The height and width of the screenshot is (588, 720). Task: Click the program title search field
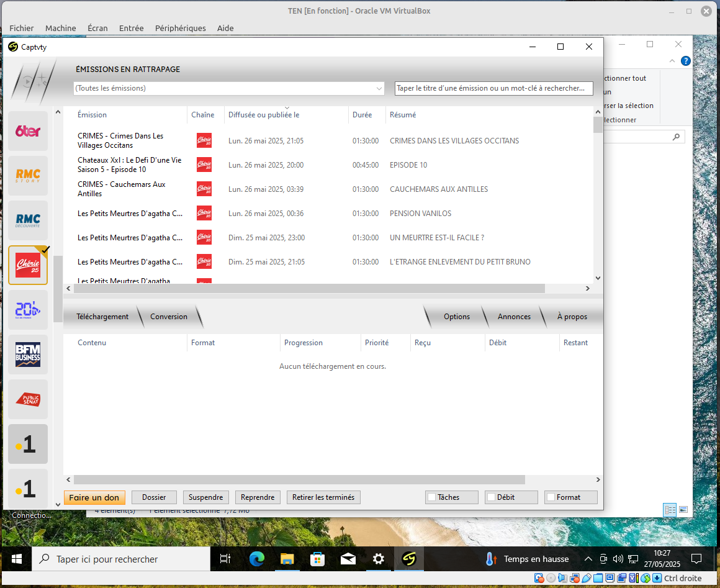pyautogui.click(x=493, y=89)
